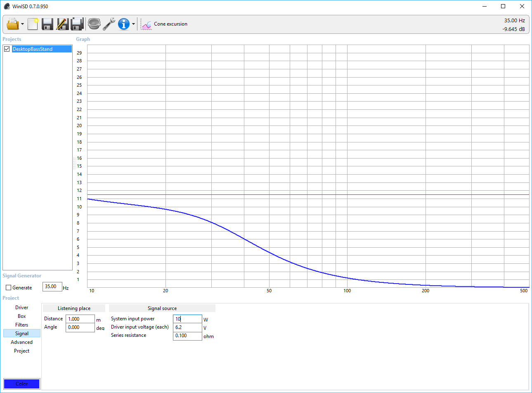
Task: Save all projects with multi-floppy icon
Action: click(77, 24)
